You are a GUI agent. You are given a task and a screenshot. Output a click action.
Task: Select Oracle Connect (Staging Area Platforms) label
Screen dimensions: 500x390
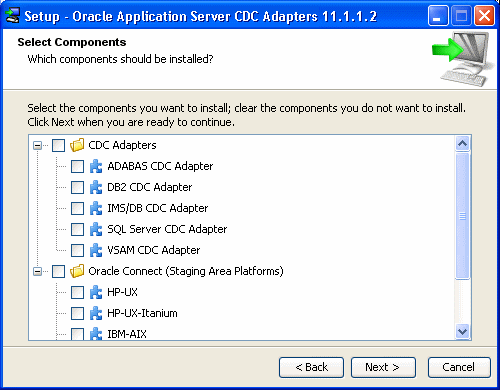click(186, 271)
